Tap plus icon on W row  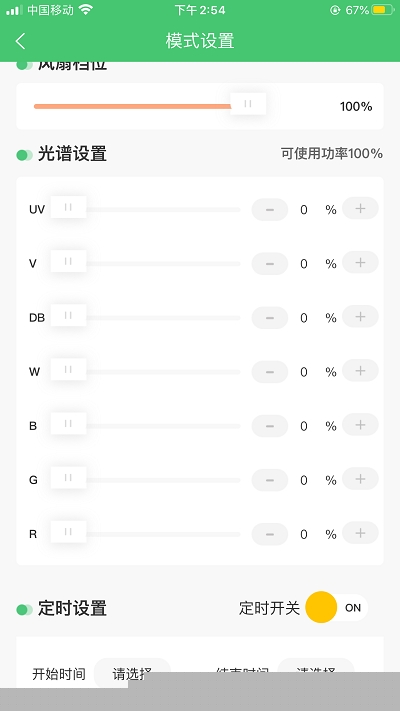pyautogui.click(x=360, y=370)
